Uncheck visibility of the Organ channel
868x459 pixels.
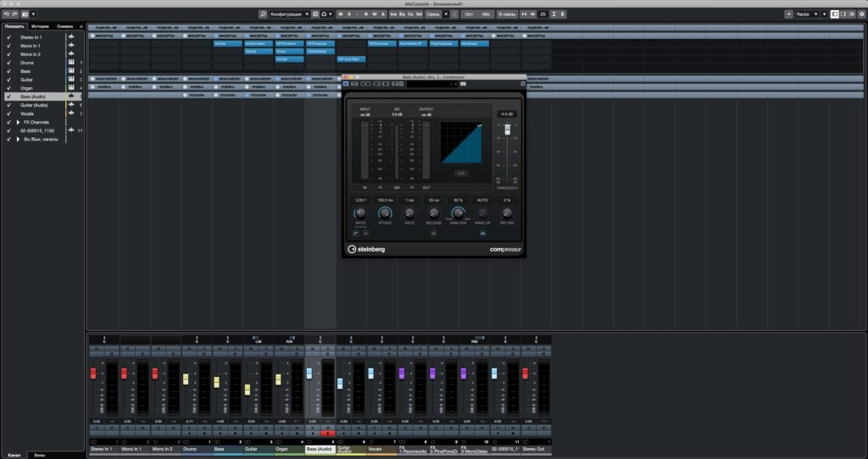click(x=8, y=88)
